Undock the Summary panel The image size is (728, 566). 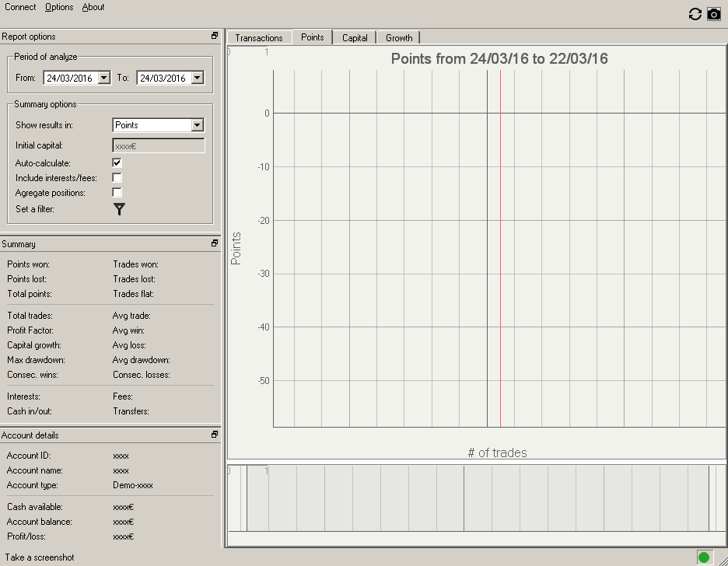click(215, 243)
